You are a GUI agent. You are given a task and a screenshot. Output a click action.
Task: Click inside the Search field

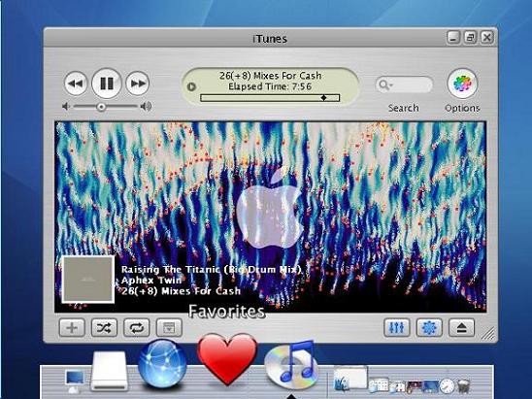[x=405, y=84]
